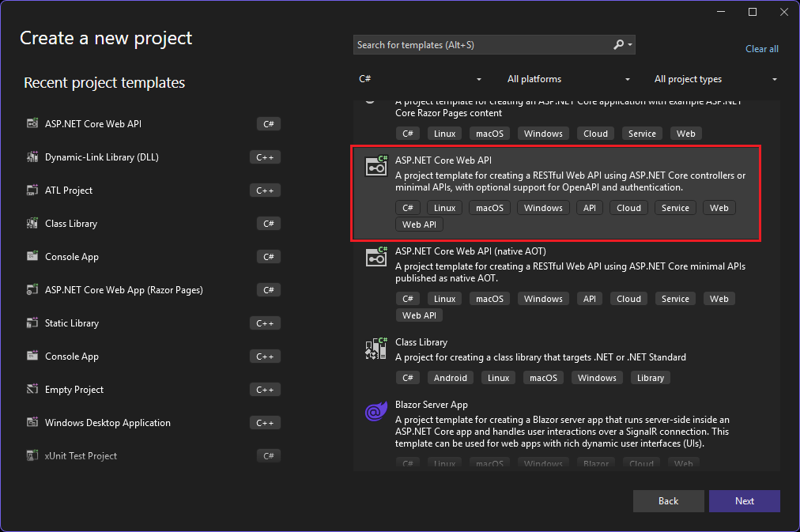Click the C++ Console App icon in recent templates
The width and height of the screenshot is (800, 532).
tap(32, 356)
